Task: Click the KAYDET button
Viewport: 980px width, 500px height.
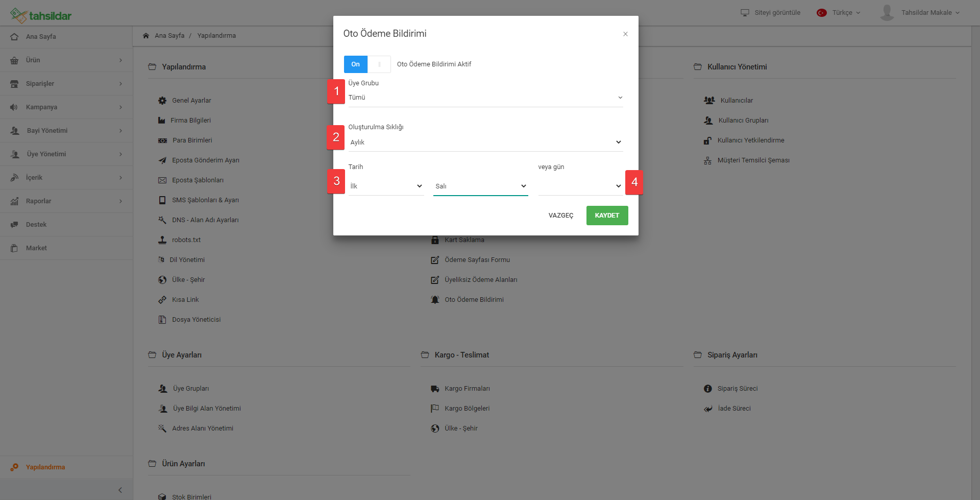Action: pyautogui.click(x=607, y=216)
